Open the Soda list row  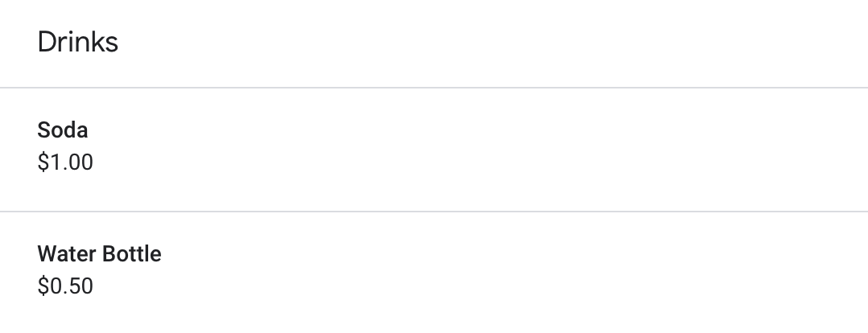[434, 148]
